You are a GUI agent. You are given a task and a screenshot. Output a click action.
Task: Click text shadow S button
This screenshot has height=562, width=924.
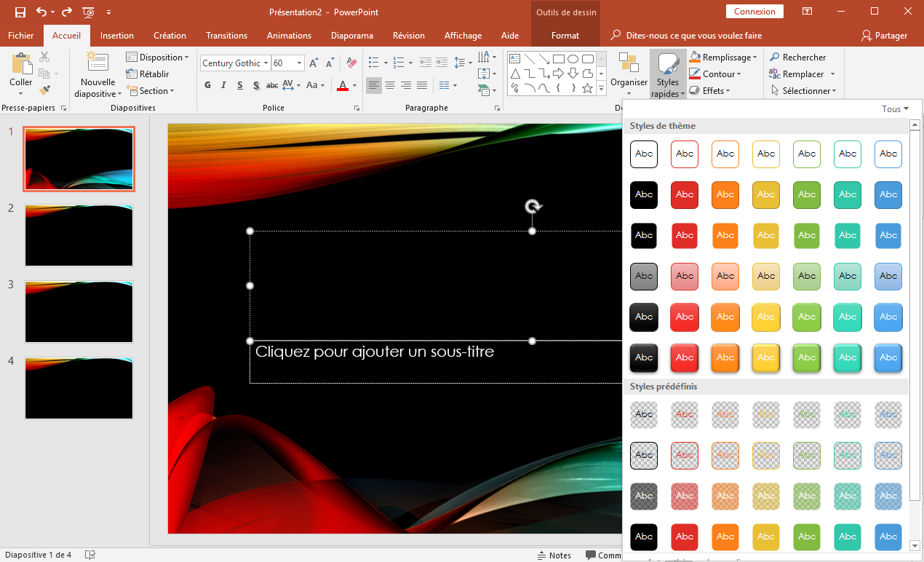point(256,86)
